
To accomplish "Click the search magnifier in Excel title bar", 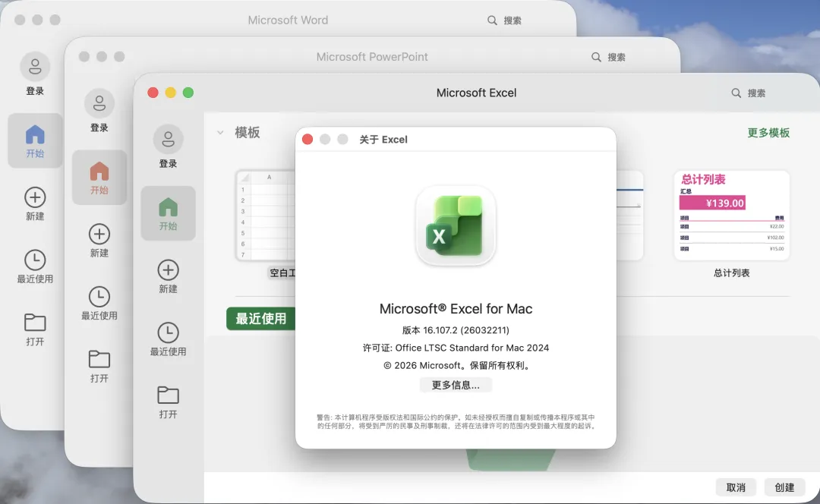I will (x=736, y=93).
